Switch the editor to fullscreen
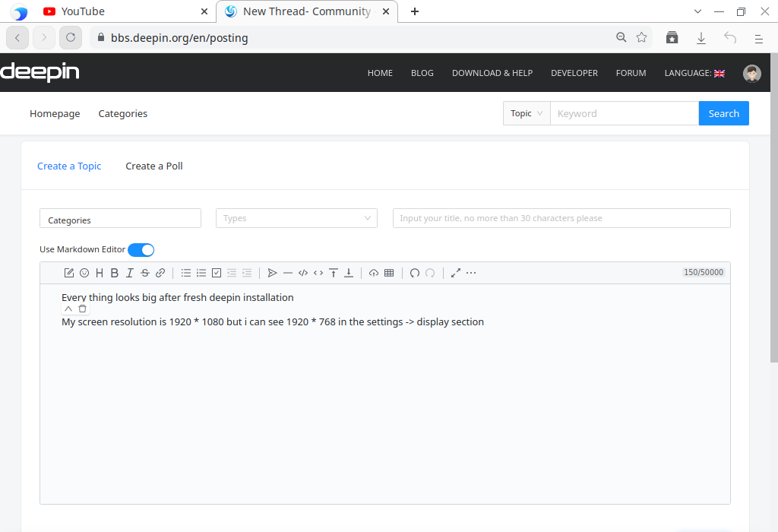Image resolution: width=778 pixels, height=532 pixels. (x=456, y=273)
